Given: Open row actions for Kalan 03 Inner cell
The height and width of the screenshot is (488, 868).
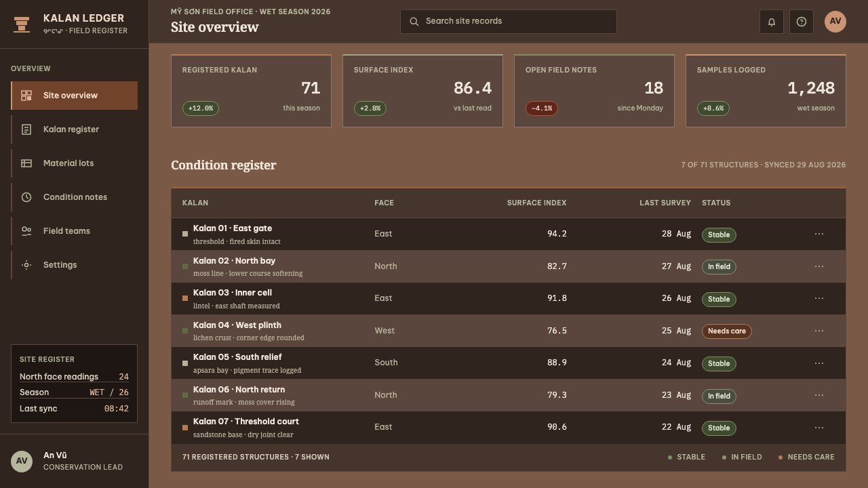Looking at the screenshot, I should 819,298.
